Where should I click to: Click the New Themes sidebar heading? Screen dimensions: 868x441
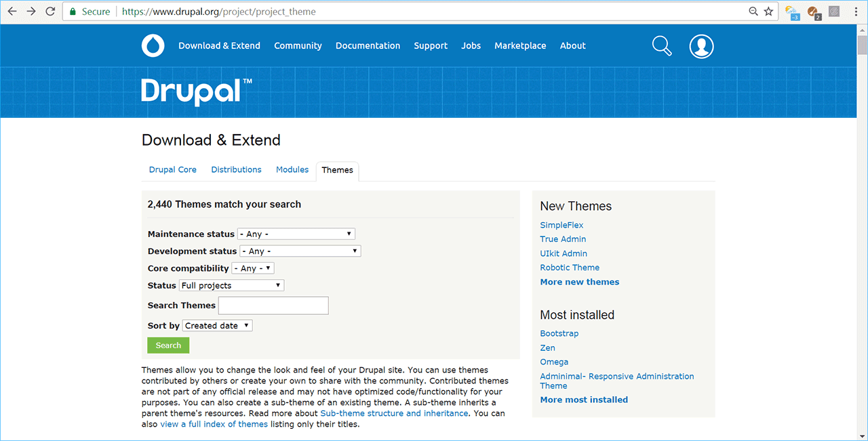pyautogui.click(x=576, y=206)
